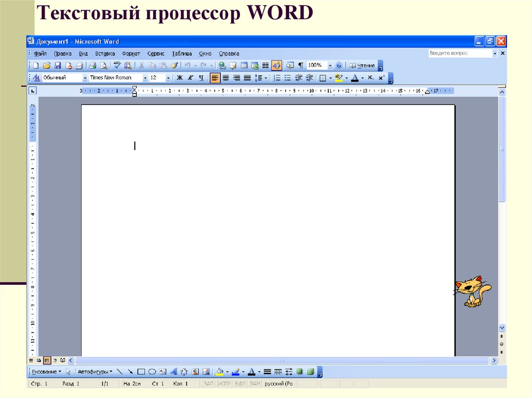Open the 100% zoom dropdown
This screenshot has height=398, width=532.
click(x=330, y=65)
